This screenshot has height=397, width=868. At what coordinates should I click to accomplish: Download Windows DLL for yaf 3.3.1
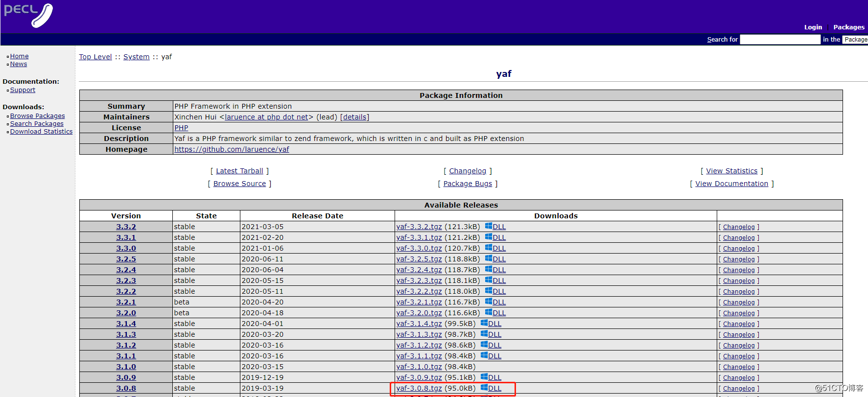click(x=495, y=237)
